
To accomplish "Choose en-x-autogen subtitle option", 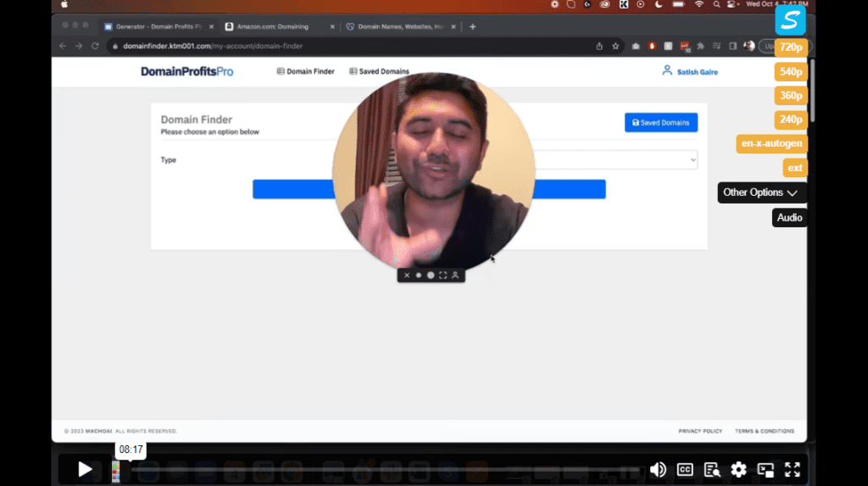I will coord(771,143).
